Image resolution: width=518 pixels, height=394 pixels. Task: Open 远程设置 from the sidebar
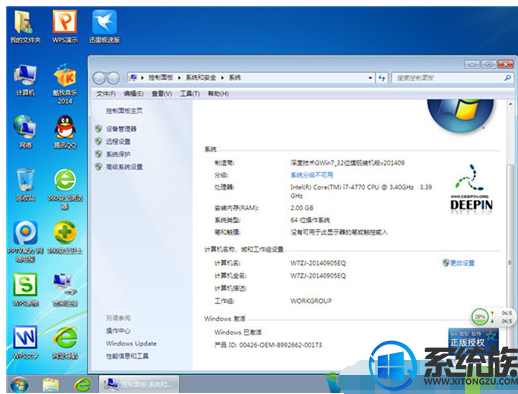click(x=118, y=141)
